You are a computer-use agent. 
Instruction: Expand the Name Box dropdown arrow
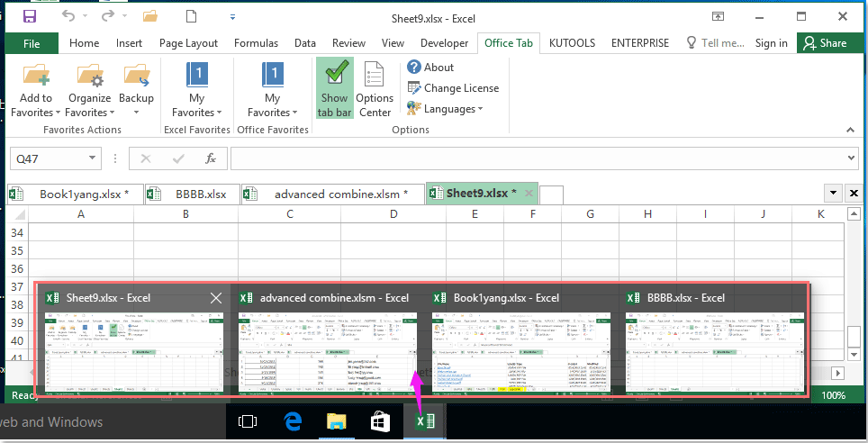pyautogui.click(x=92, y=158)
